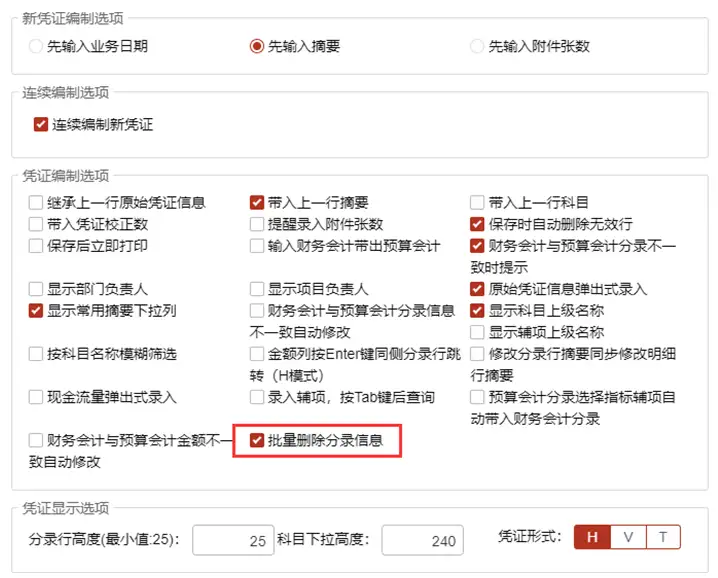Check 现金流量弹出式录入 option
The width and height of the screenshot is (718, 578).
tap(36, 397)
